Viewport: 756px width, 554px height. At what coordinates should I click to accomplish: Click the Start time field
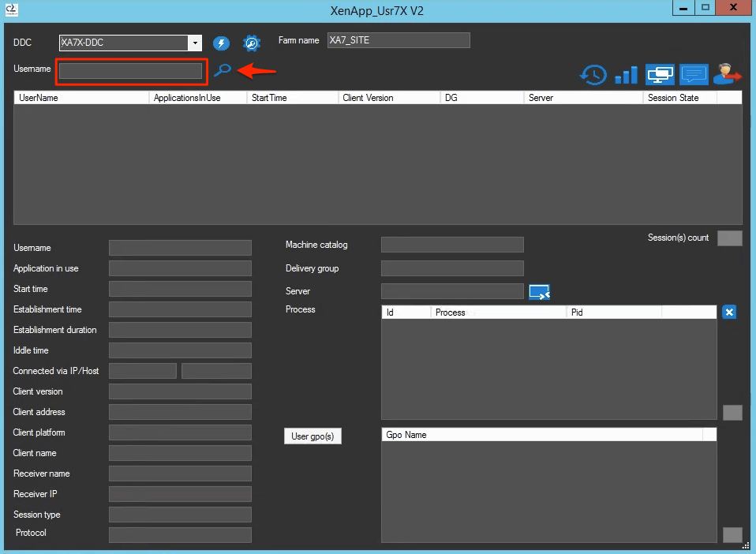180,289
